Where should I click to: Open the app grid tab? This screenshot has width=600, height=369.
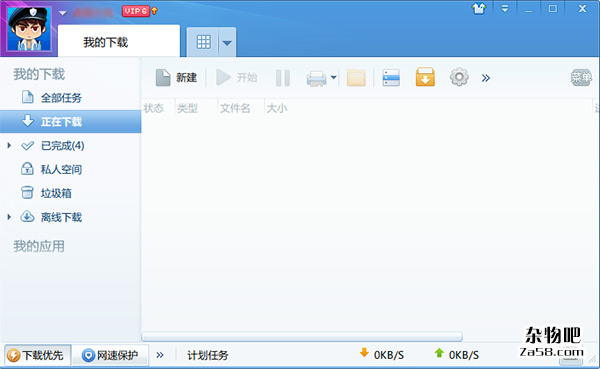point(203,42)
